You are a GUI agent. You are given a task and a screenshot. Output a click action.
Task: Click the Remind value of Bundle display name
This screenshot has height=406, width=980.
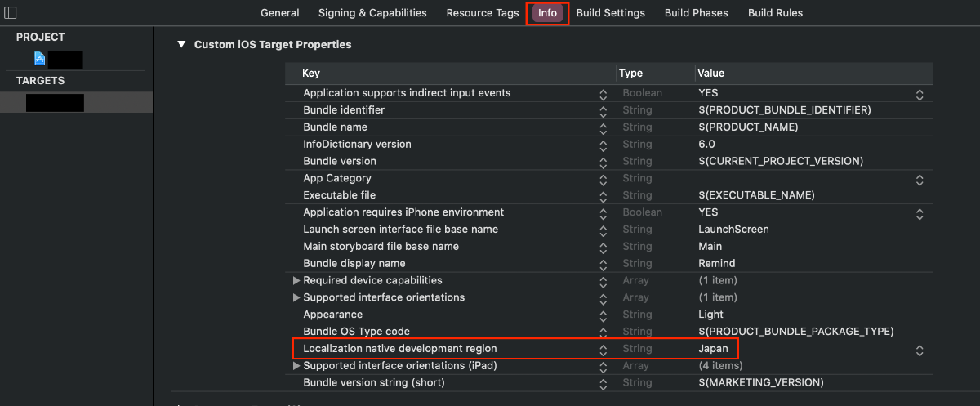717,264
